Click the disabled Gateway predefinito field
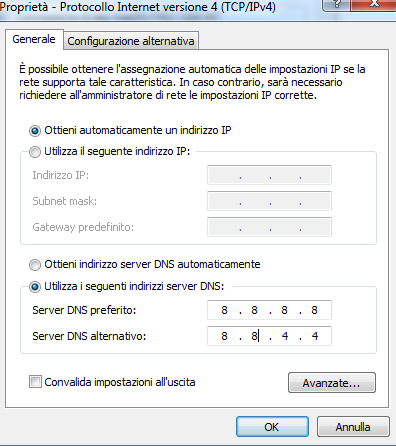The height and width of the screenshot is (446, 396). 269,227
